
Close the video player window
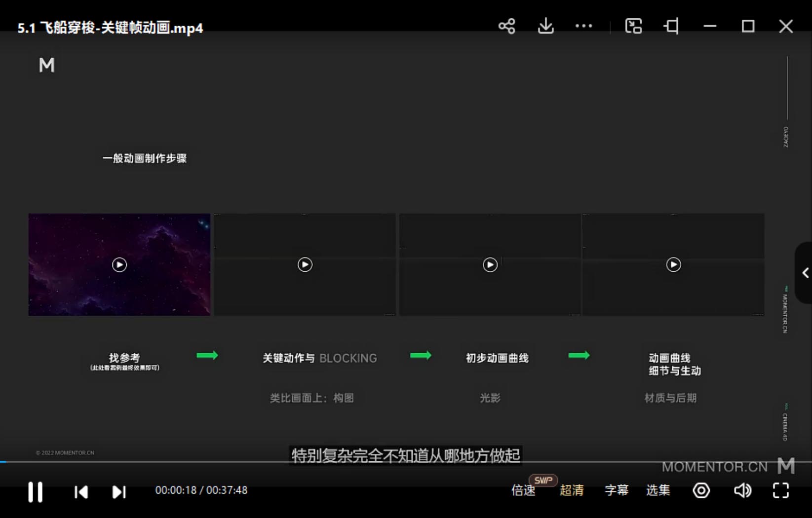point(786,26)
